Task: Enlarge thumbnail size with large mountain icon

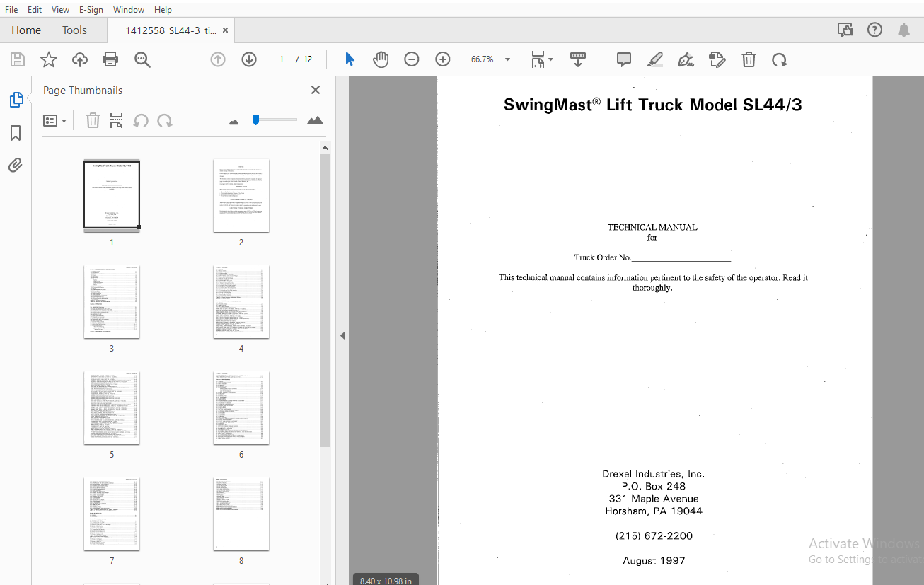Action: click(315, 120)
